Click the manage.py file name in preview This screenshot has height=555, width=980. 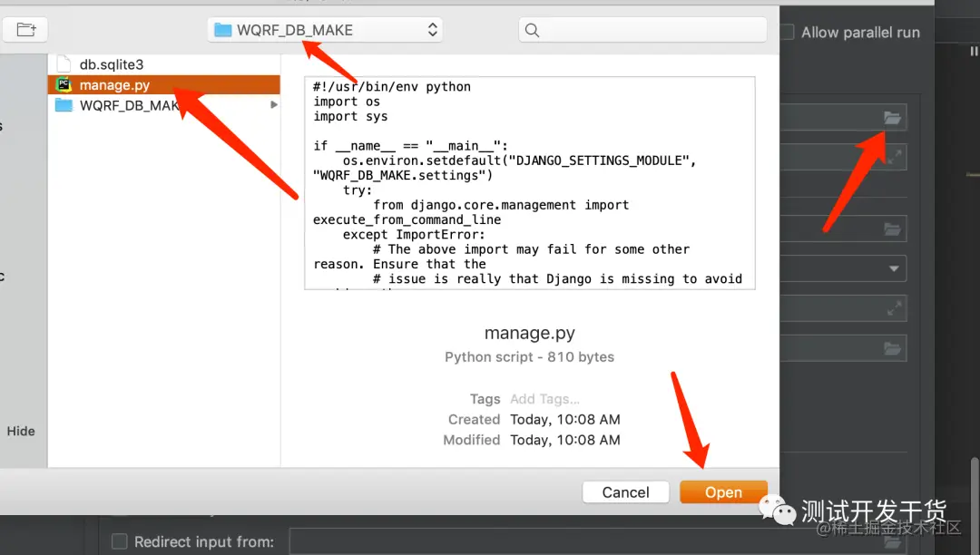(x=529, y=334)
